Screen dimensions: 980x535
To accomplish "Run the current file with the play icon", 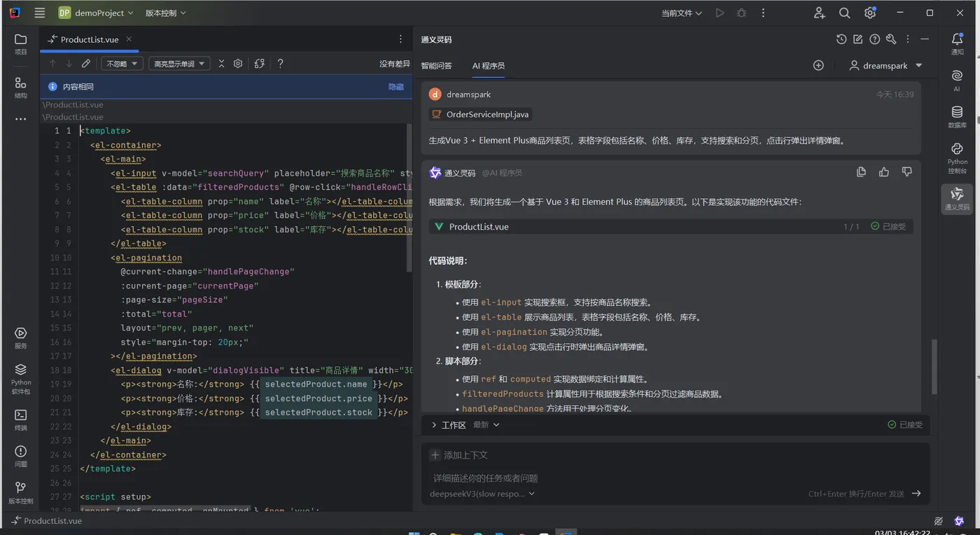I will 720,13.
